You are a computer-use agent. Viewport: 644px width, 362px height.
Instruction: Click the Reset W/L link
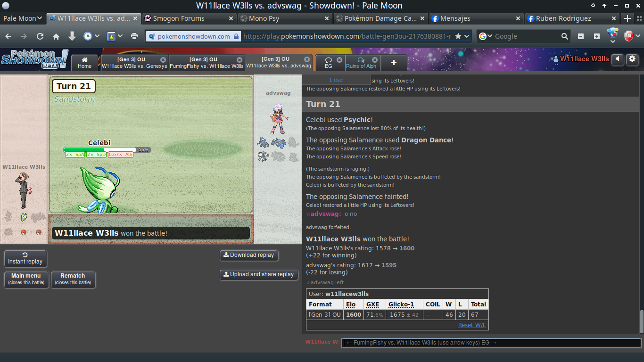(x=471, y=325)
